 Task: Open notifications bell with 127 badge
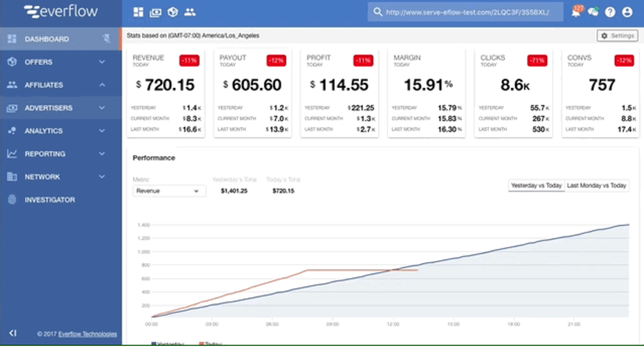[576, 12]
